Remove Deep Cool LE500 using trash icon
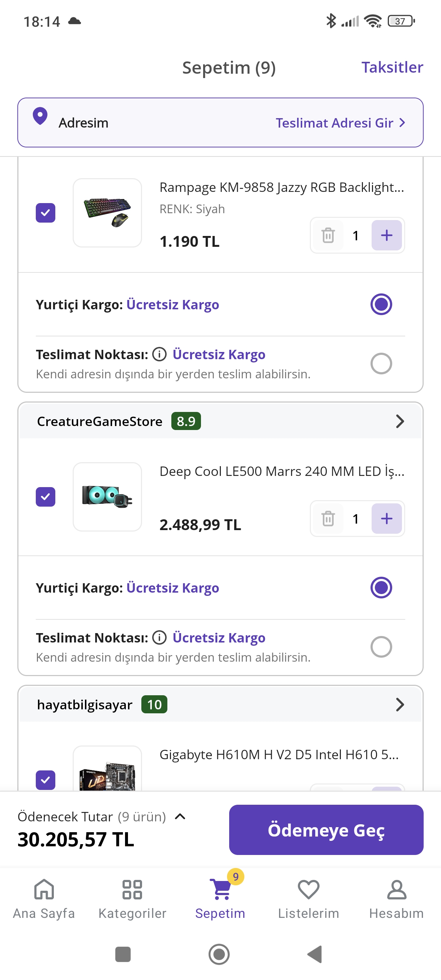The height and width of the screenshot is (980, 441). click(328, 518)
